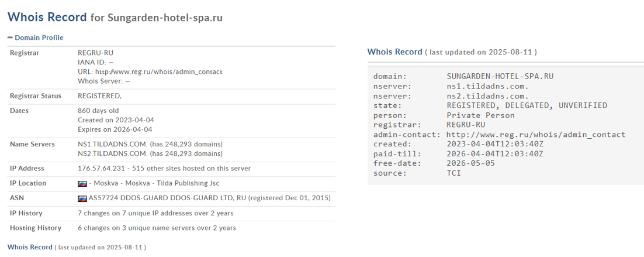Click the right-side Whois Record heading
The width and height of the screenshot is (644, 257).
[394, 52]
